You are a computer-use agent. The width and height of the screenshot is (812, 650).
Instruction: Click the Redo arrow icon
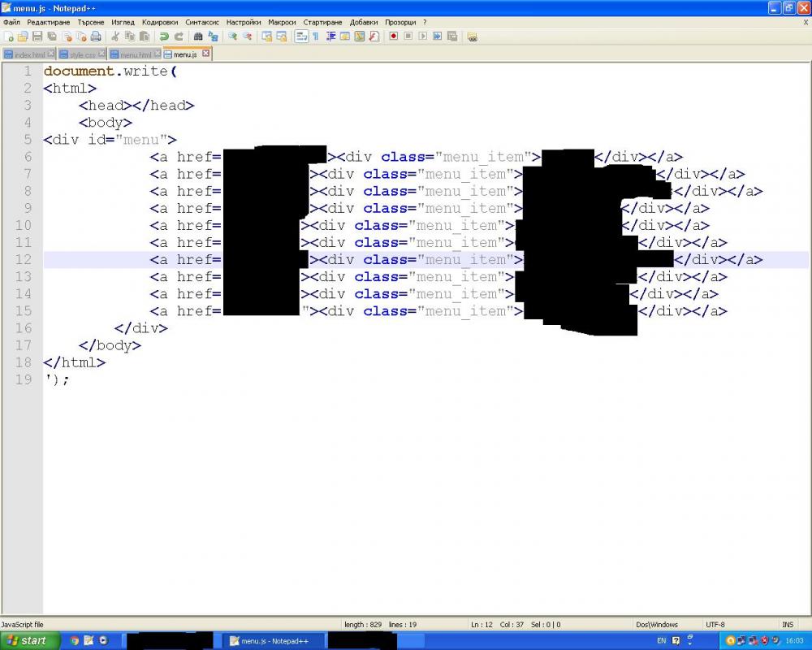coord(179,37)
